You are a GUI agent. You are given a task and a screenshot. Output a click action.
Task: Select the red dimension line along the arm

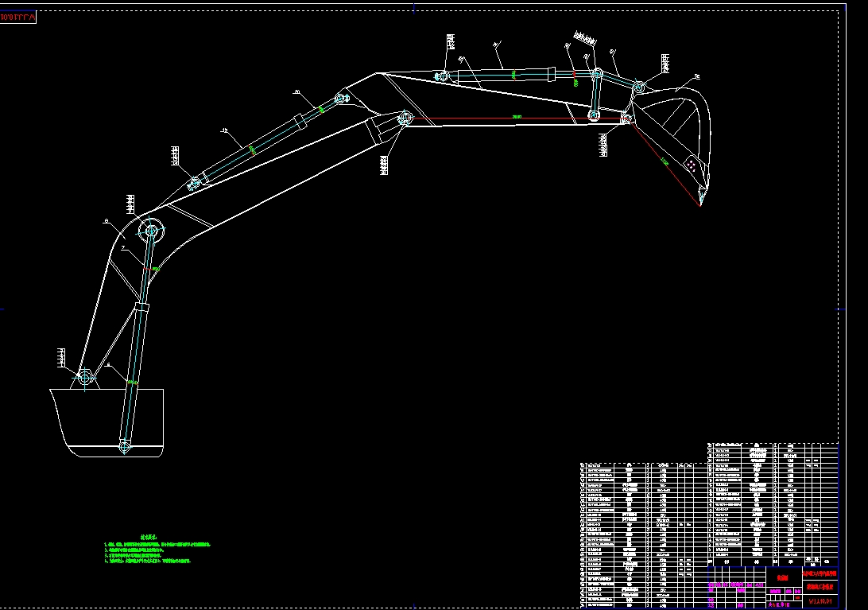point(516,118)
